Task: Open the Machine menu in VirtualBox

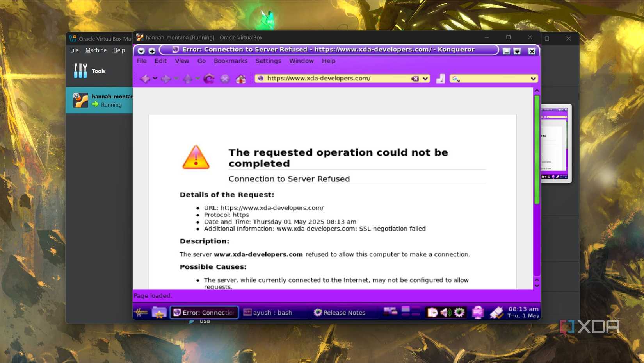Action: 96,50
